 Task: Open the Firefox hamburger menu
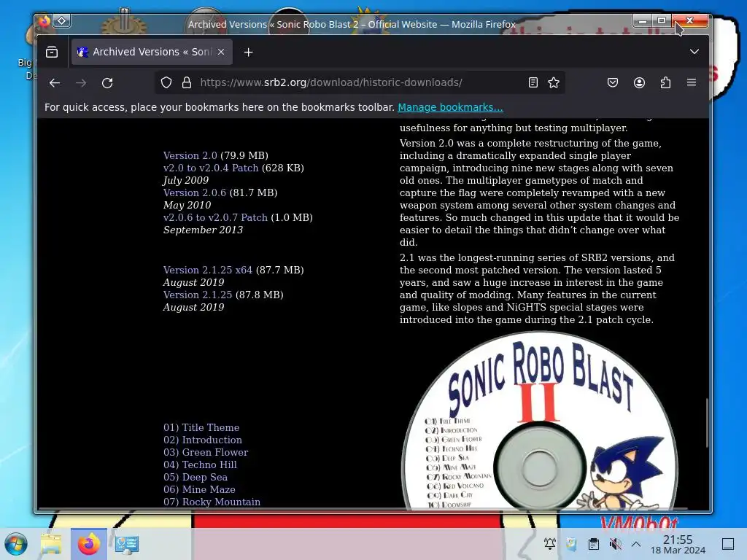(x=692, y=82)
